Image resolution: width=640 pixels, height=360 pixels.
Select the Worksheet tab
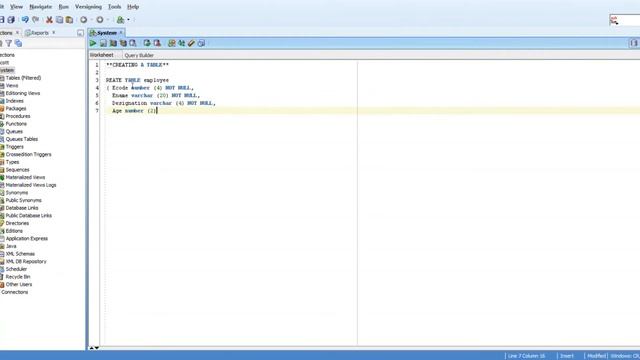(102, 55)
